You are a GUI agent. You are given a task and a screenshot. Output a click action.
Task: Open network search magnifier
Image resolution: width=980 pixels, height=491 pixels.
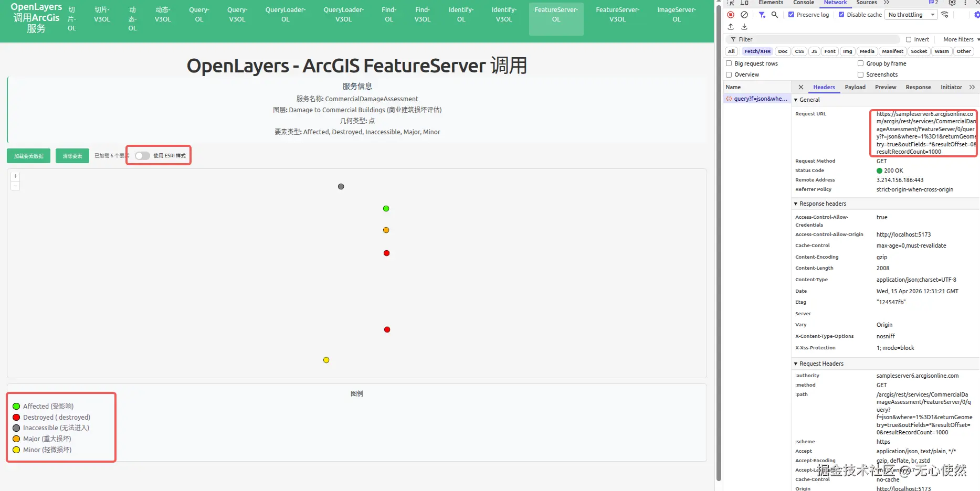tap(775, 15)
